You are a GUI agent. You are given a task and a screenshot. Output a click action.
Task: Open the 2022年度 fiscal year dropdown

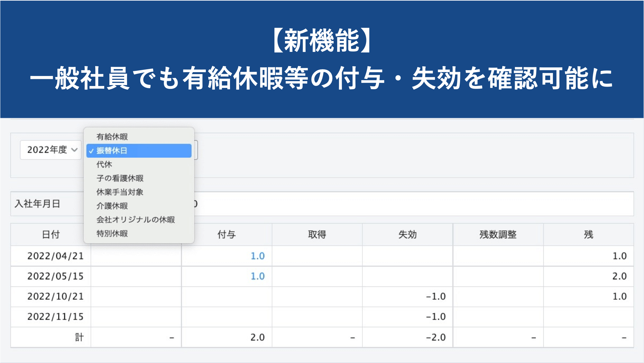(x=51, y=150)
